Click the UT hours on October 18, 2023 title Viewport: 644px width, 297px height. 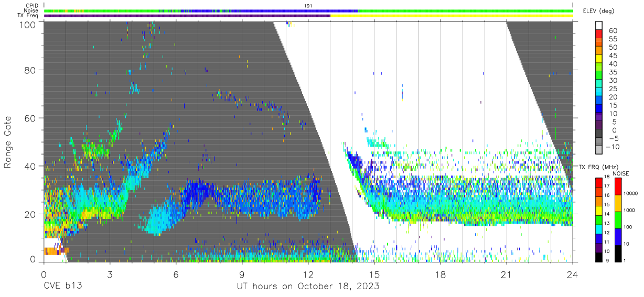[x=308, y=287]
